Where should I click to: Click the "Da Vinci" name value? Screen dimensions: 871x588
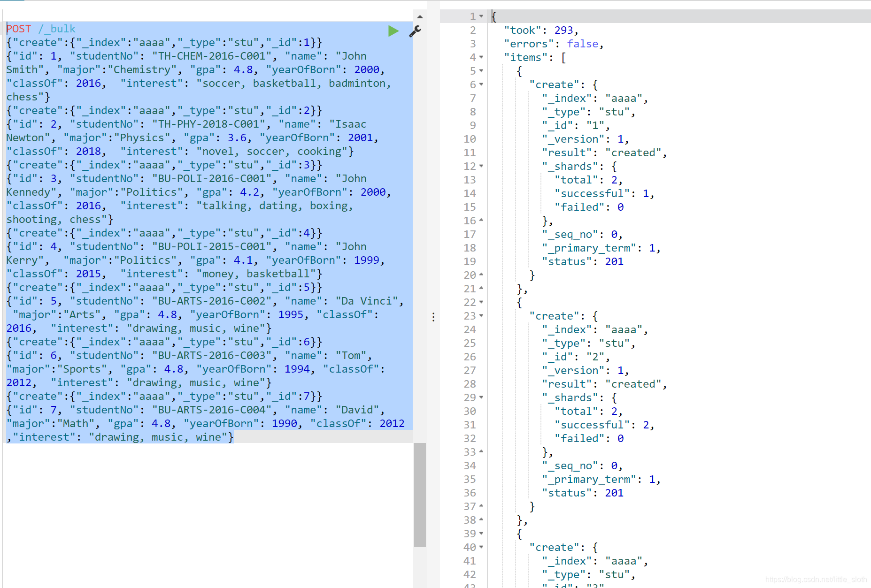[x=367, y=301]
